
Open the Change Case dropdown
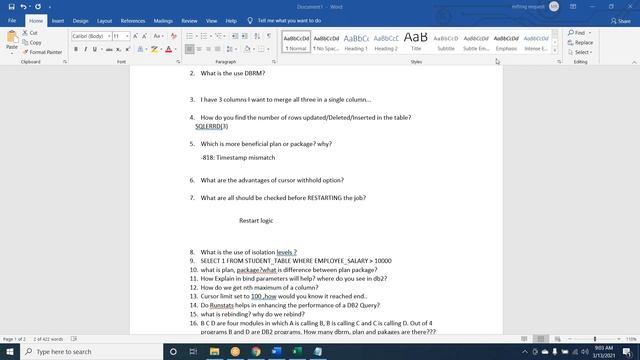point(158,36)
